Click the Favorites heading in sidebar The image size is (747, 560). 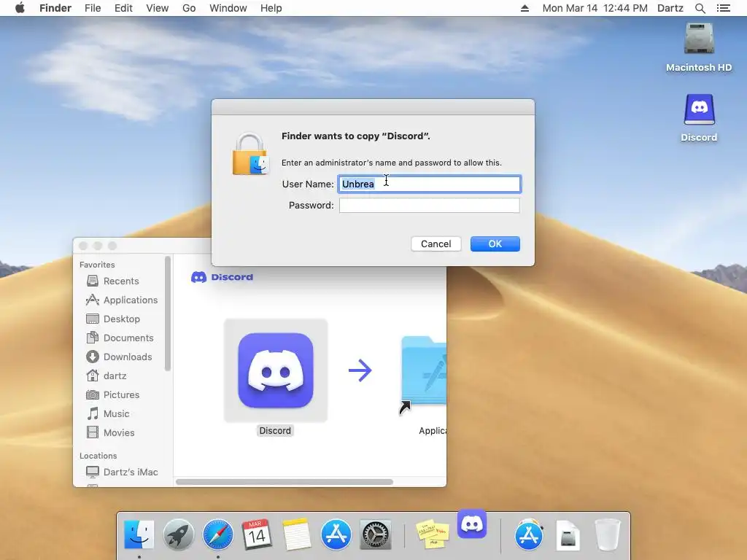97,265
